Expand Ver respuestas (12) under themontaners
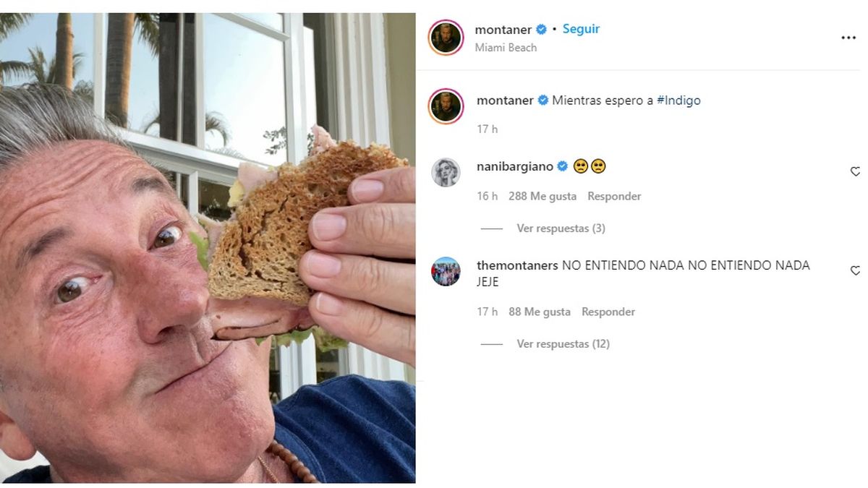Viewport: 868px width, 488px height. tap(563, 343)
